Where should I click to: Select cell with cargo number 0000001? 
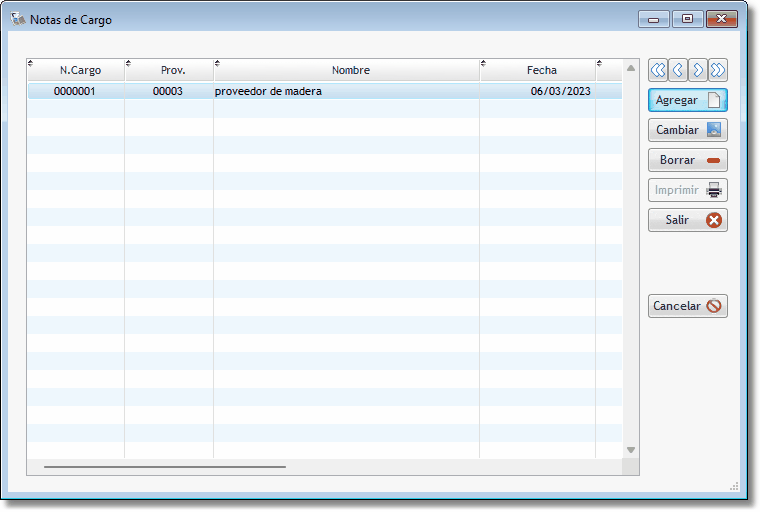(76, 91)
